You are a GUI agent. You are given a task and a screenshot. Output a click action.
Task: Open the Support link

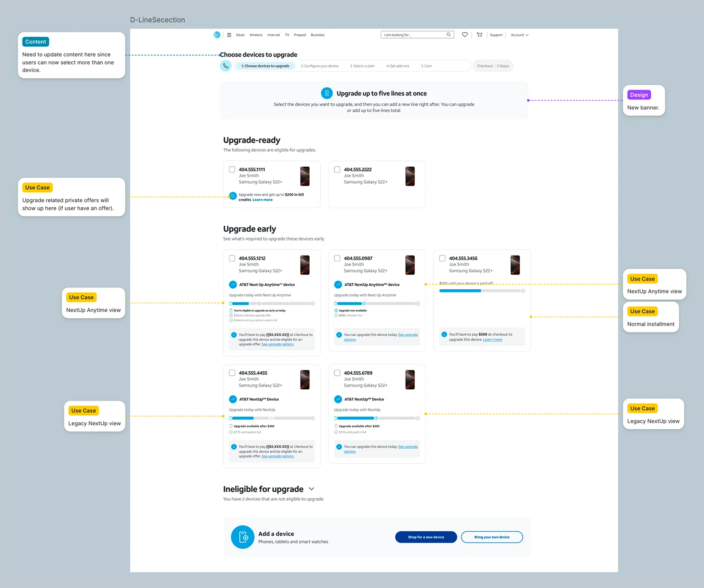[496, 35]
